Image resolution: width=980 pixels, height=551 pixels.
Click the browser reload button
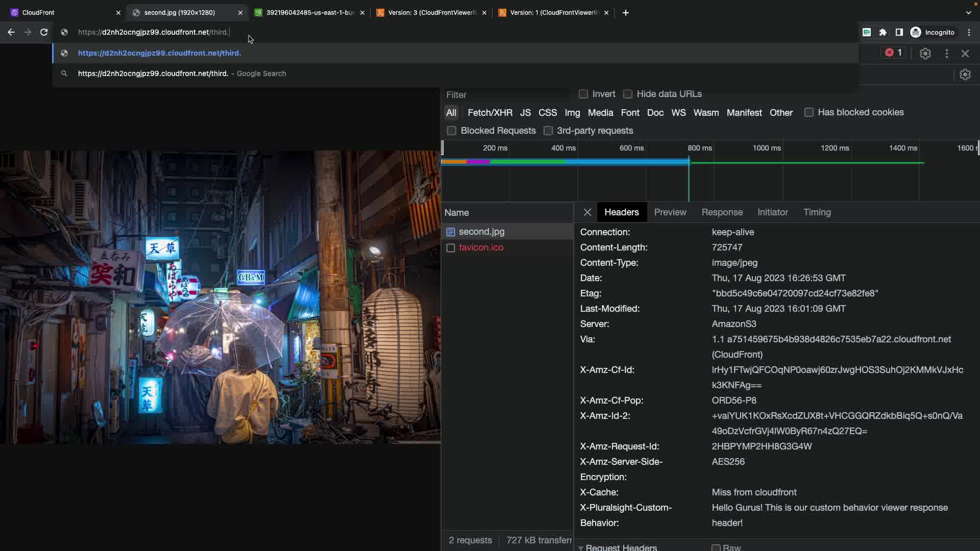pyautogui.click(x=44, y=32)
